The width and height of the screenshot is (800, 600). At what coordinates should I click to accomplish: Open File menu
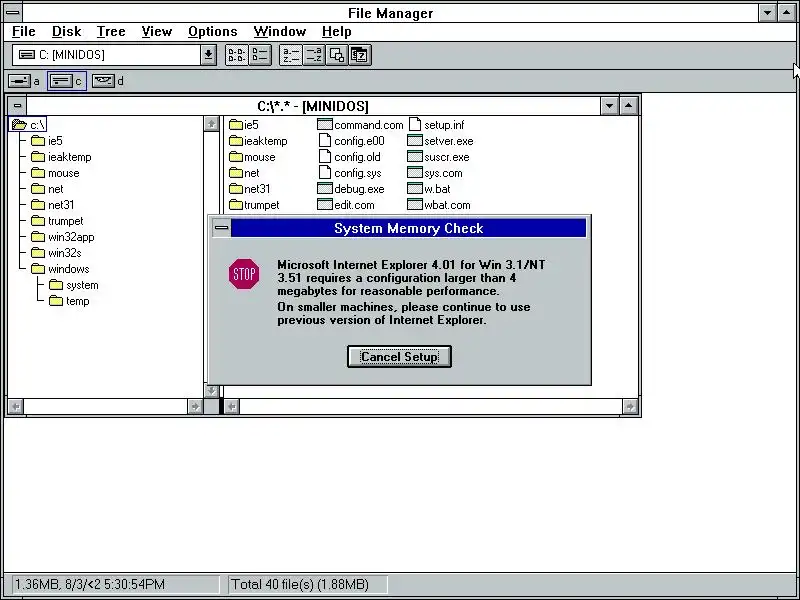click(23, 32)
